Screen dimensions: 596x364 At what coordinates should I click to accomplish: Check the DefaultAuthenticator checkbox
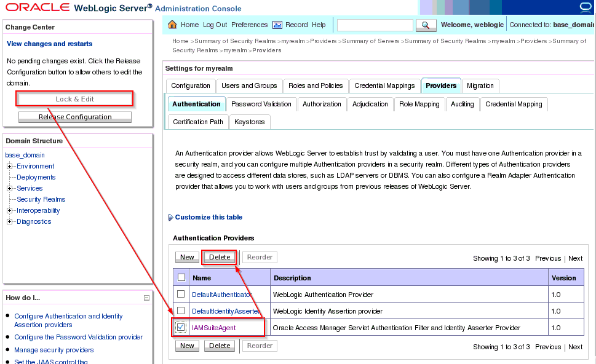181,295
